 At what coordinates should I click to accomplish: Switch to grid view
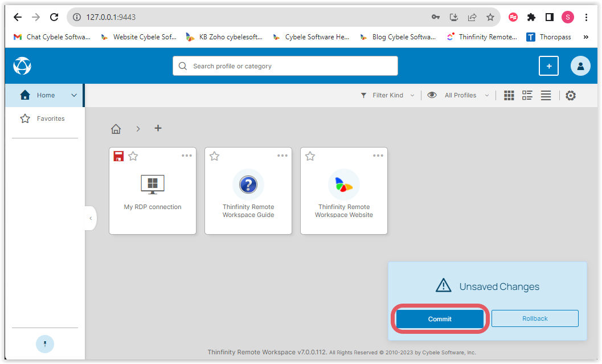pos(509,95)
